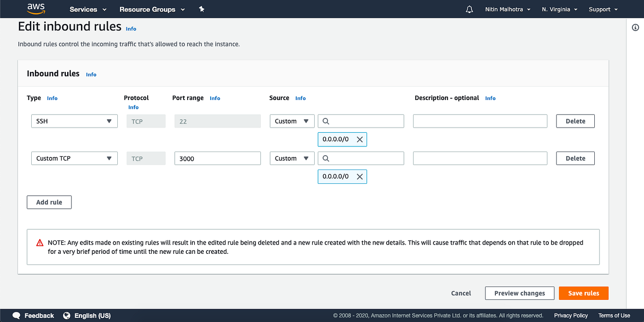Image resolution: width=644 pixels, height=322 pixels.
Task: Open the N. Virginia region selector
Action: [x=559, y=9]
